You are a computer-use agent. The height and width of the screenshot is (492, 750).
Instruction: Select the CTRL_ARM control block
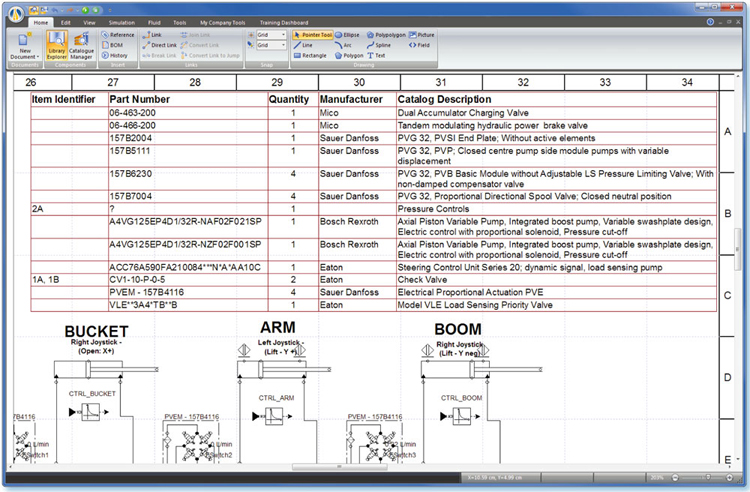coord(274,416)
